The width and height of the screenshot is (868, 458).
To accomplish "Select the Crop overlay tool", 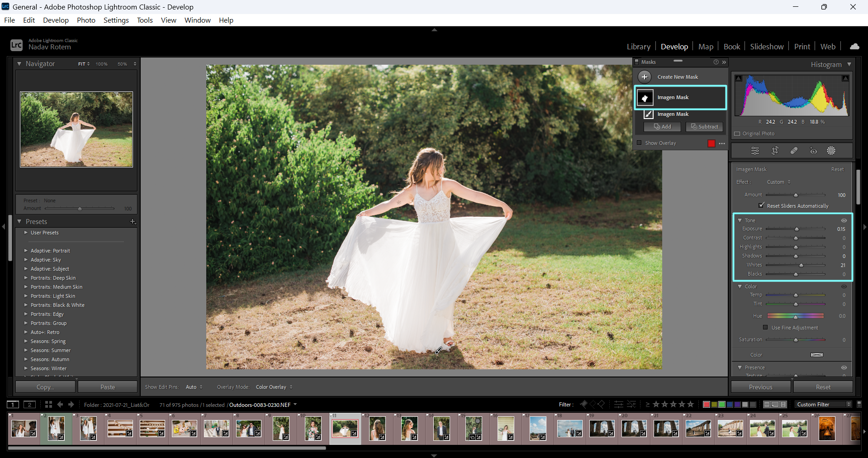I will click(775, 151).
